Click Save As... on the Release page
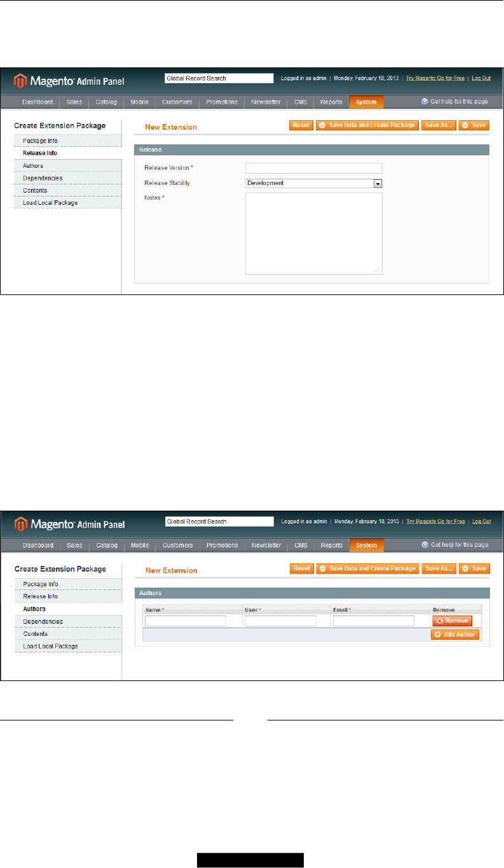The width and height of the screenshot is (504, 868). [x=439, y=125]
